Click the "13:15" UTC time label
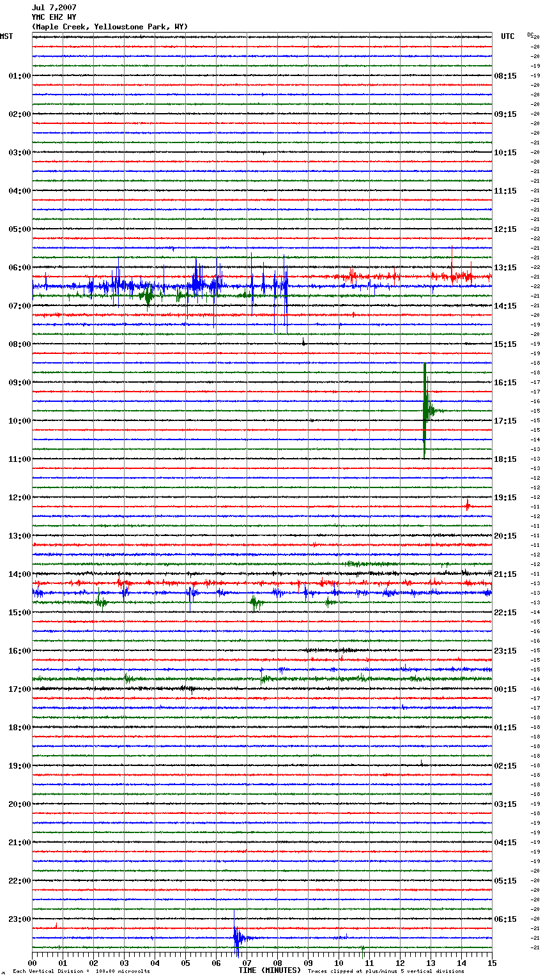Image resolution: width=543 pixels, height=980 pixels. [505, 268]
